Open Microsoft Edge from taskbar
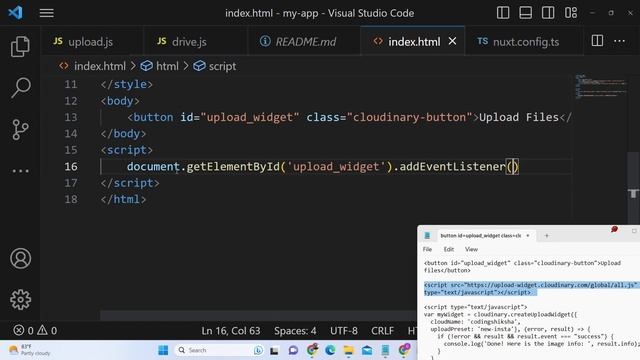The height and width of the screenshot is (360, 640). tap(330, 350)
